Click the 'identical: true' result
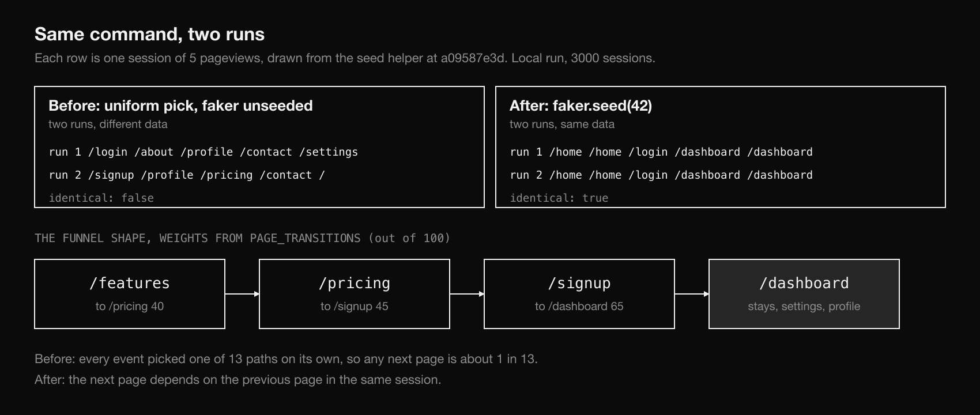This screenshot has width=980, height=415. click(559, 198)
